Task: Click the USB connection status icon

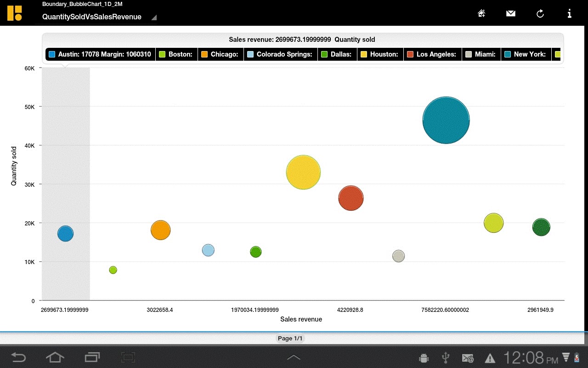Action: pyautogui.click(x=444, y=356)
